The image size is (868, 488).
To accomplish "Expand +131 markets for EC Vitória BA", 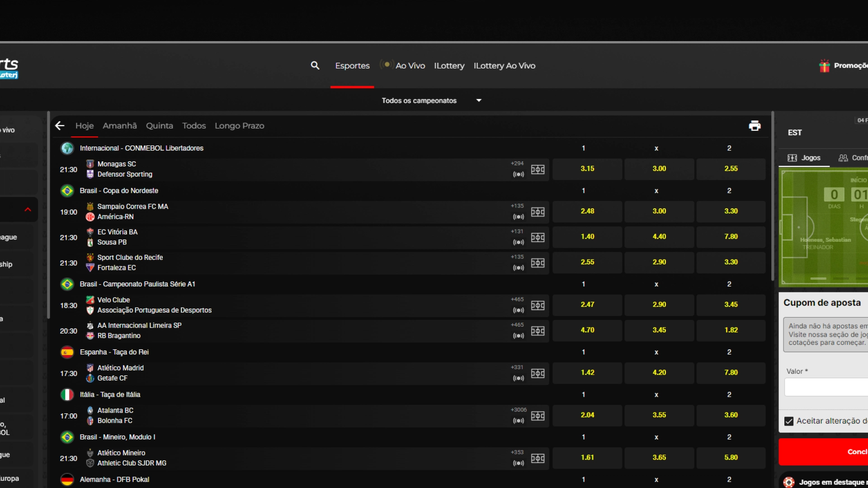I will pos(517,231).
